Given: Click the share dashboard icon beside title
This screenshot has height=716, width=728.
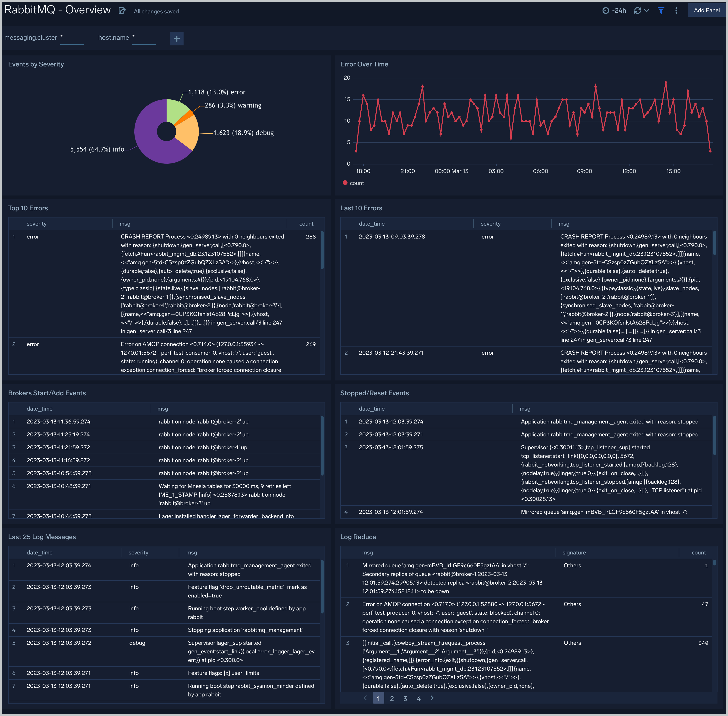Looking at the screenshot, I should pos(122,11).
